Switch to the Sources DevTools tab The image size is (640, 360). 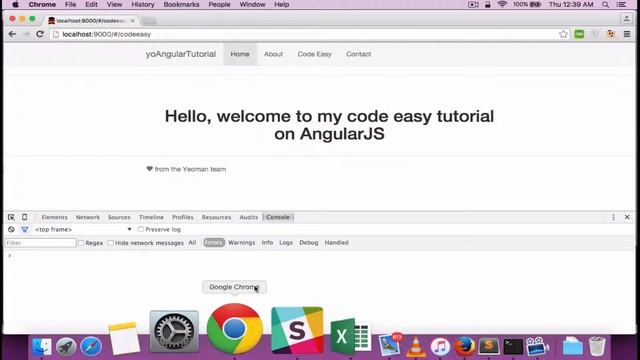pos(119,217)
